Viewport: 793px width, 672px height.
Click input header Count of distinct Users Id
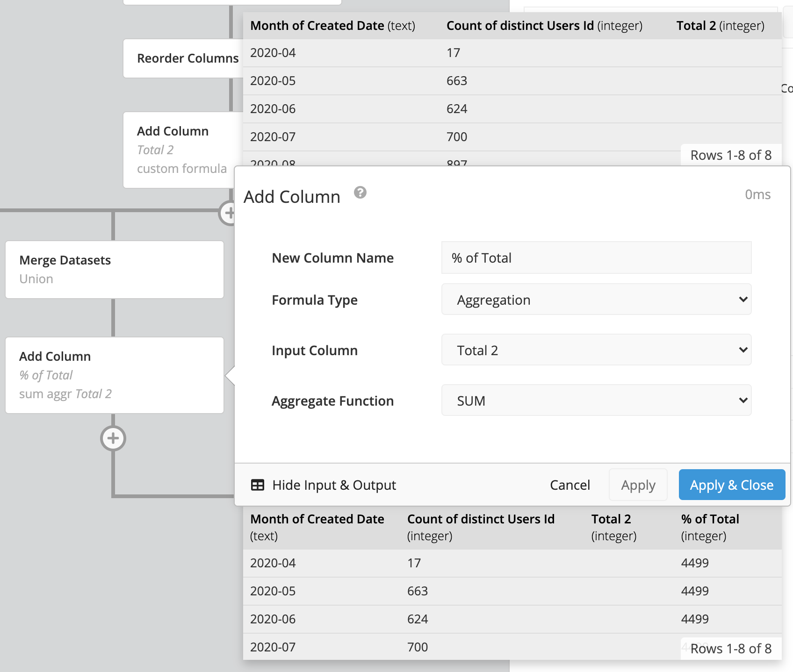[544, 26]
